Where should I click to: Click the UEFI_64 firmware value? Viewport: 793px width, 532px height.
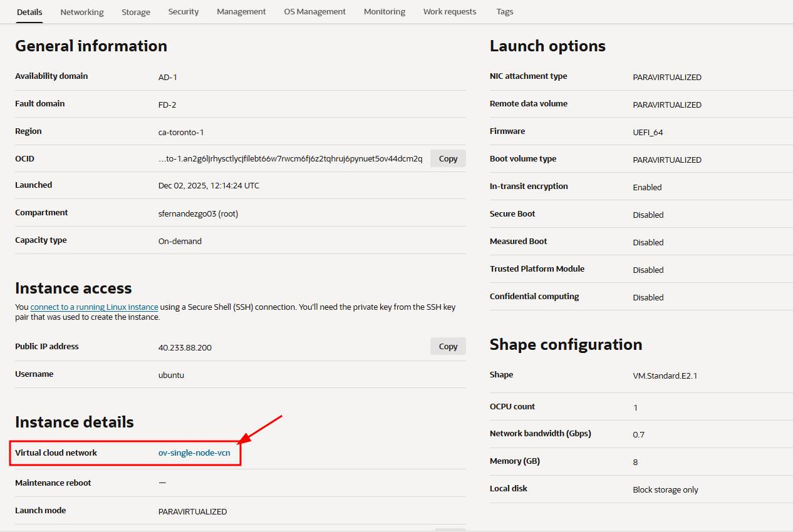(648, 133)
